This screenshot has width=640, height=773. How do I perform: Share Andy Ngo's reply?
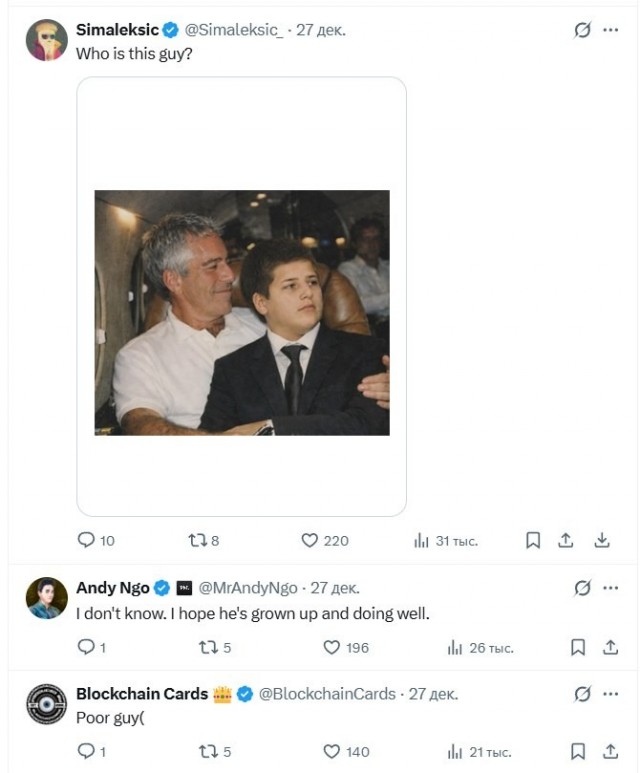click(610, 647)
